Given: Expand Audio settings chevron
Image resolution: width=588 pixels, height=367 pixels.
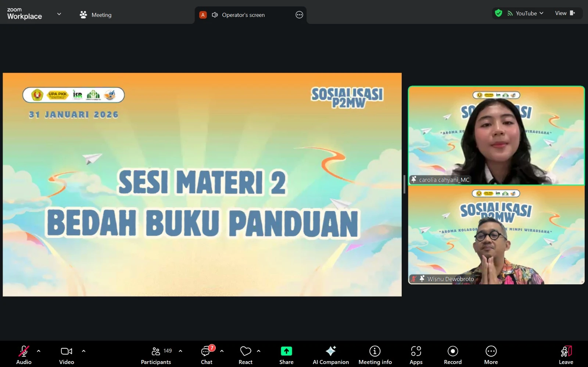Looking at the screenshot, I should [39, 352].
